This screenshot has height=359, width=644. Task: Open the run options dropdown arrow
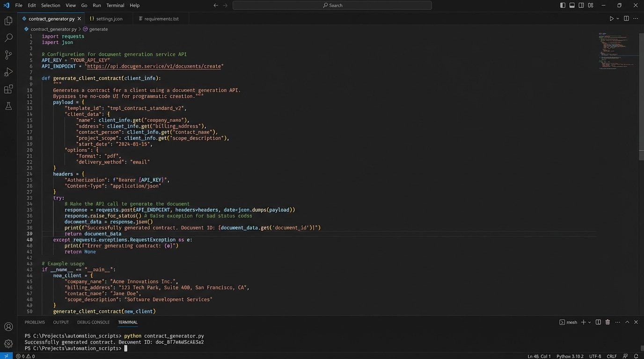(618, 19)
